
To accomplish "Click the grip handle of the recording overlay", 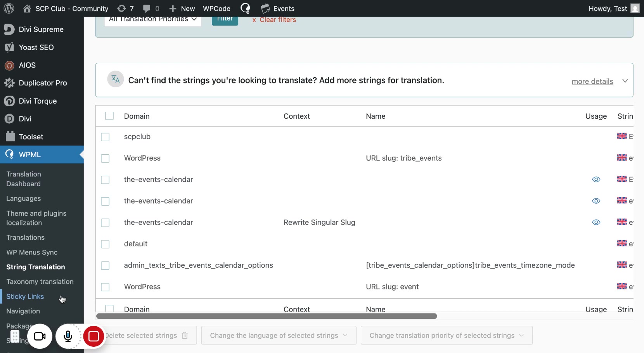I will pyautogui.click(x=15, y=336).
